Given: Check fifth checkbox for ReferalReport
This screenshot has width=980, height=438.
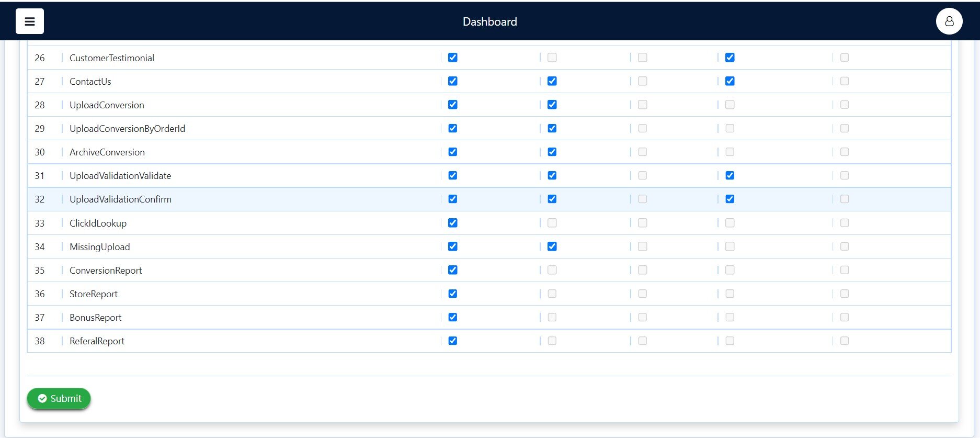Looking at the screenshot, I should pyautogui.click(x=845, y=341).
